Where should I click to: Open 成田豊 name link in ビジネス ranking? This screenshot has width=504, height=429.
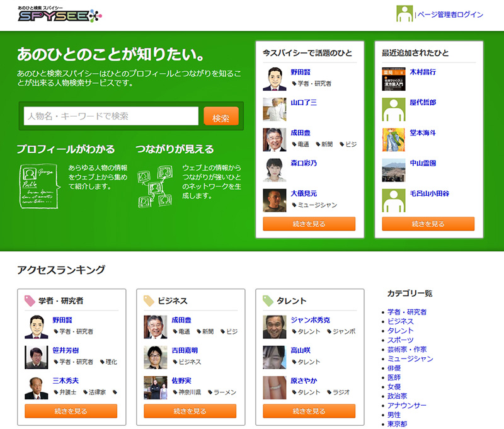[181, 320]
